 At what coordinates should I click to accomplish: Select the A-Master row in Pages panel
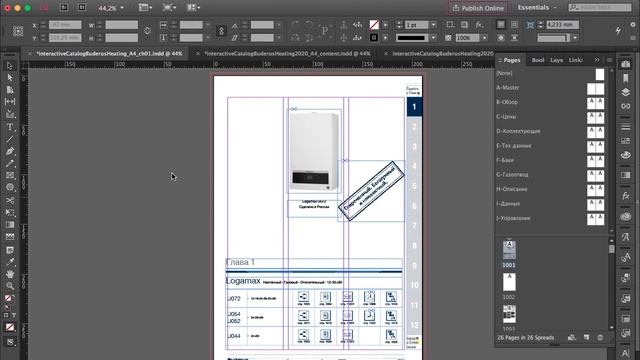(551, 88)
